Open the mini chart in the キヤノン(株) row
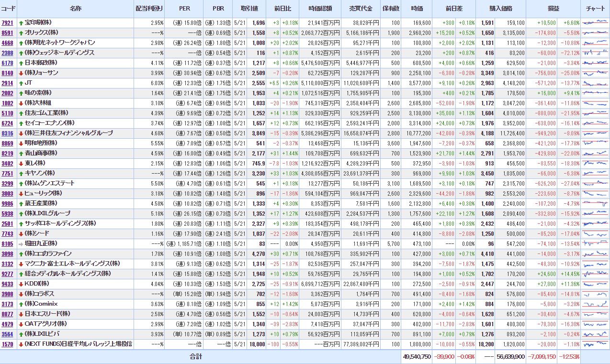Viewport: 610px width, 364px height. 595,173
